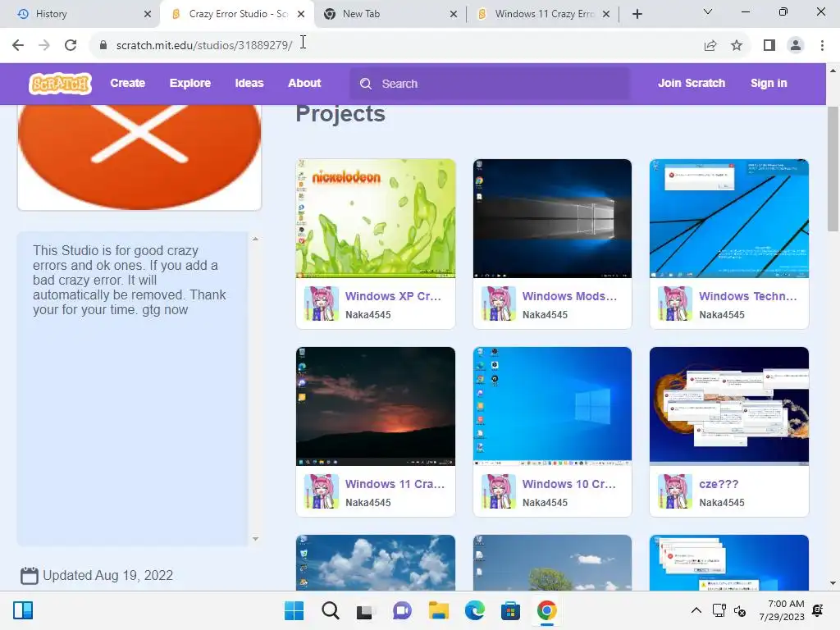Image resolution: width=840 pixels, height=630 pixels.
Task: Switch to the History tab
Action: [x=80, y=14]
